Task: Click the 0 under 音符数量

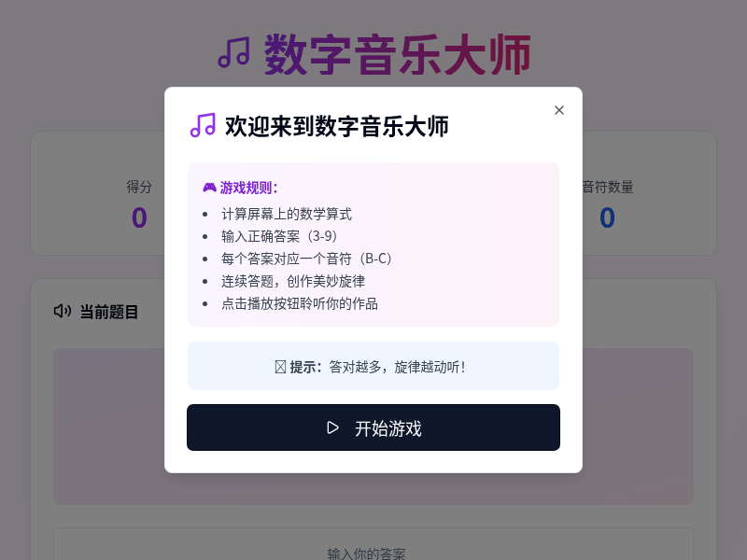Action: coord(608,217)
